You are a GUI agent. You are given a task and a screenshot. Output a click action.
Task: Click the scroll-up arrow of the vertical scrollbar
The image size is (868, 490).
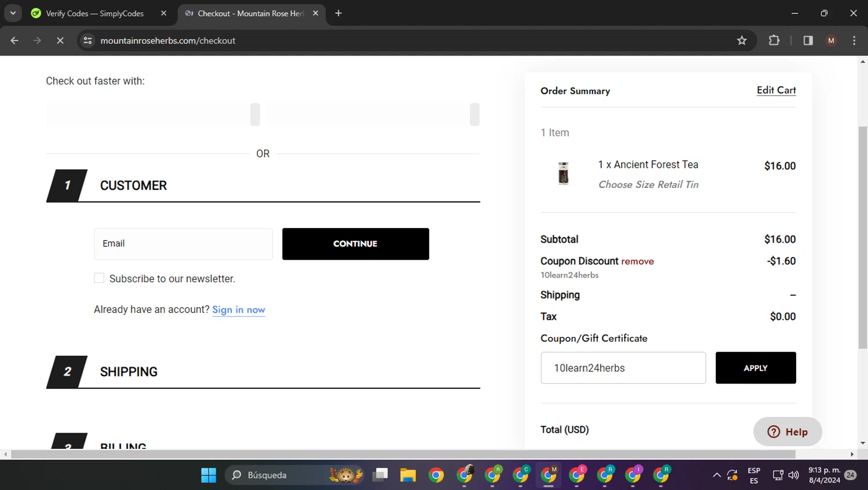(x=863, y=61)
